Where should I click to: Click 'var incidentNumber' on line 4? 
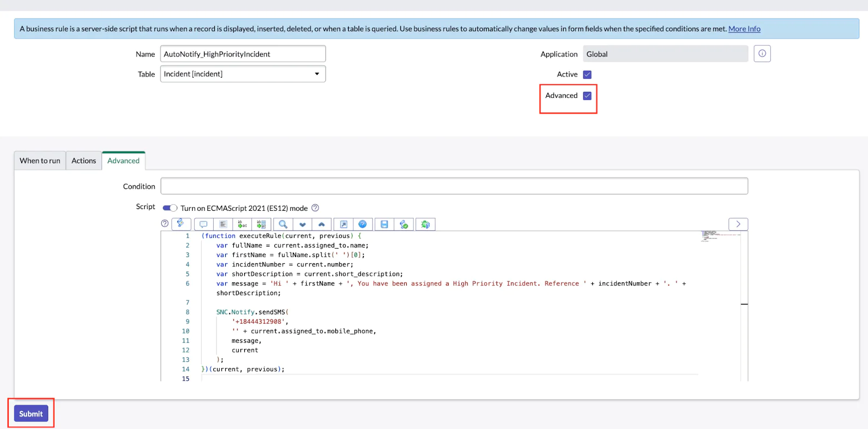click(251, 264)
